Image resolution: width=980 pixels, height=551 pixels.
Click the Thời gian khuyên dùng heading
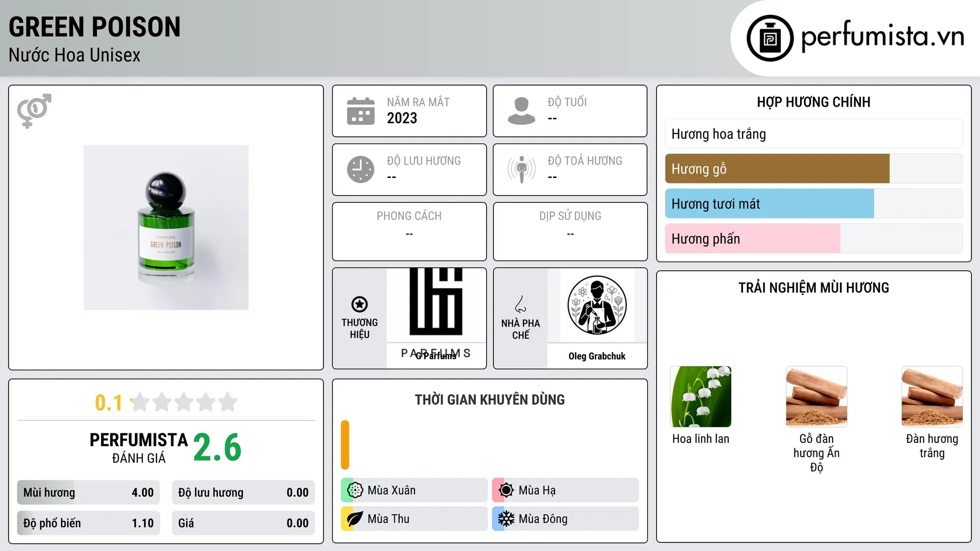pos(490,399)
